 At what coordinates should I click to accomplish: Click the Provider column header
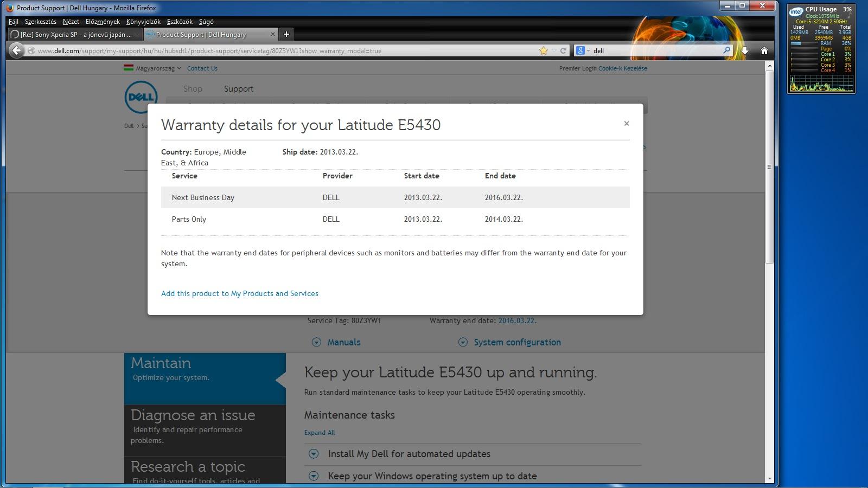pos(337,176)
